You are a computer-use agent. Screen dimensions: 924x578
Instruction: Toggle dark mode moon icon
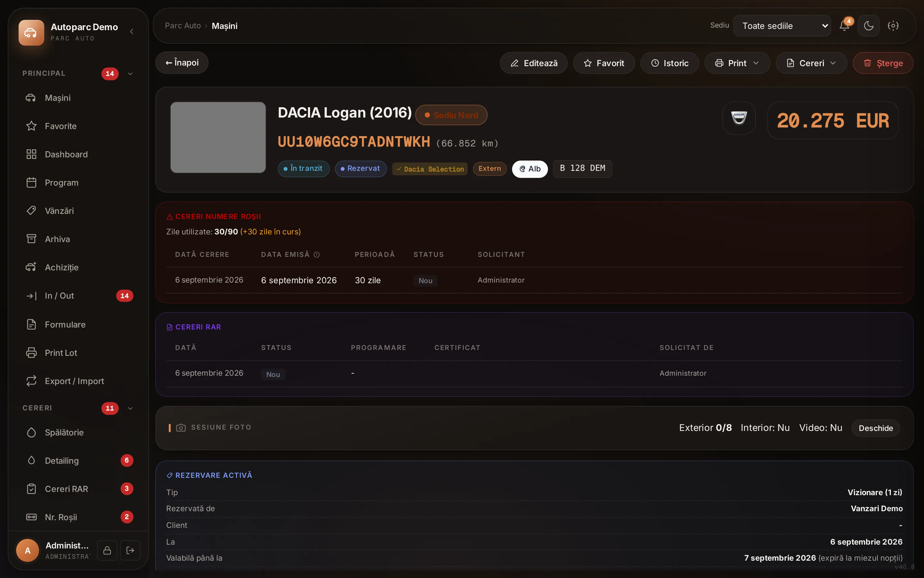[x=868, y=26]
